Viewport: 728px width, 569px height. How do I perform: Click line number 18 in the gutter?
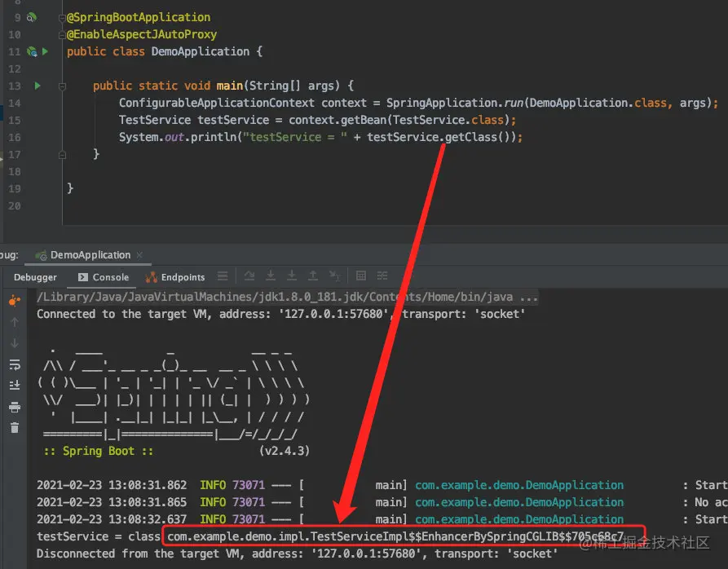pos(15,172)
